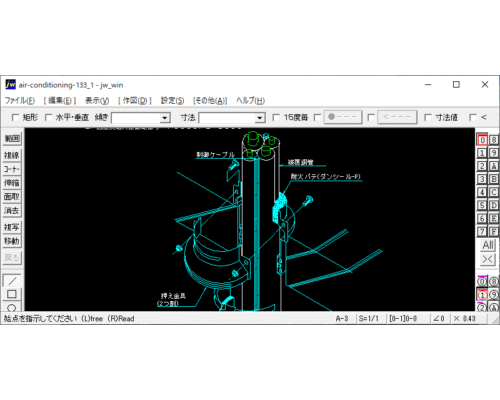Select layer 0 in the layer bar

point(482,140)
